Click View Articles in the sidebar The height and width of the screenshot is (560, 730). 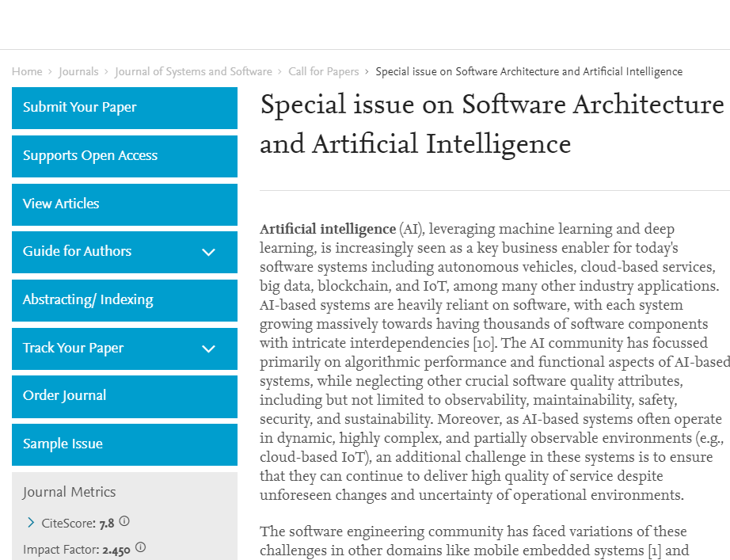[61, 204]
